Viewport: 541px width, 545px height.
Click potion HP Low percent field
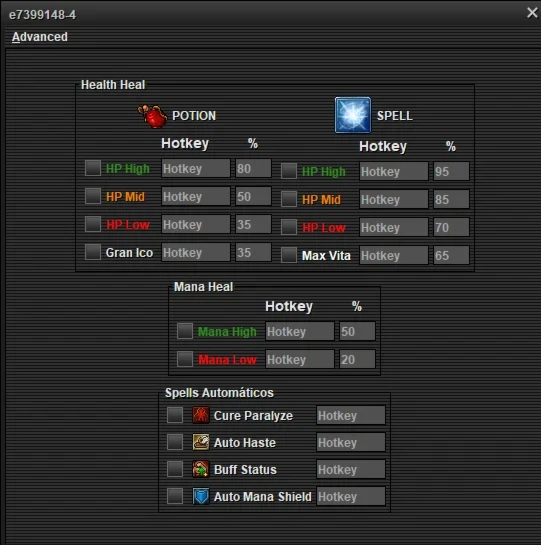click(x=253, y=224)
